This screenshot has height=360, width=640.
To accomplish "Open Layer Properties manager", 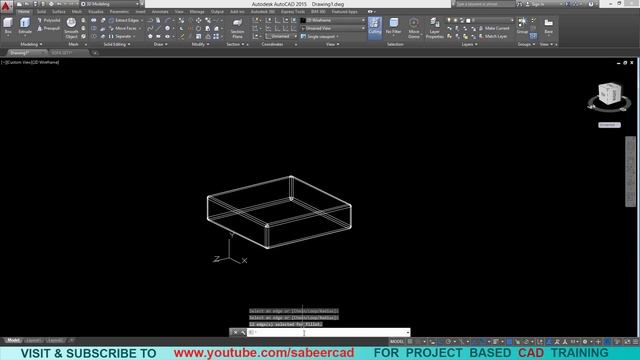I will pos(435,28).
